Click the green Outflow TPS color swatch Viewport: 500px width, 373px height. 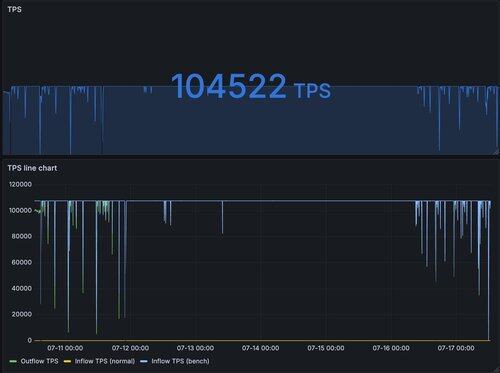(13, 361)
